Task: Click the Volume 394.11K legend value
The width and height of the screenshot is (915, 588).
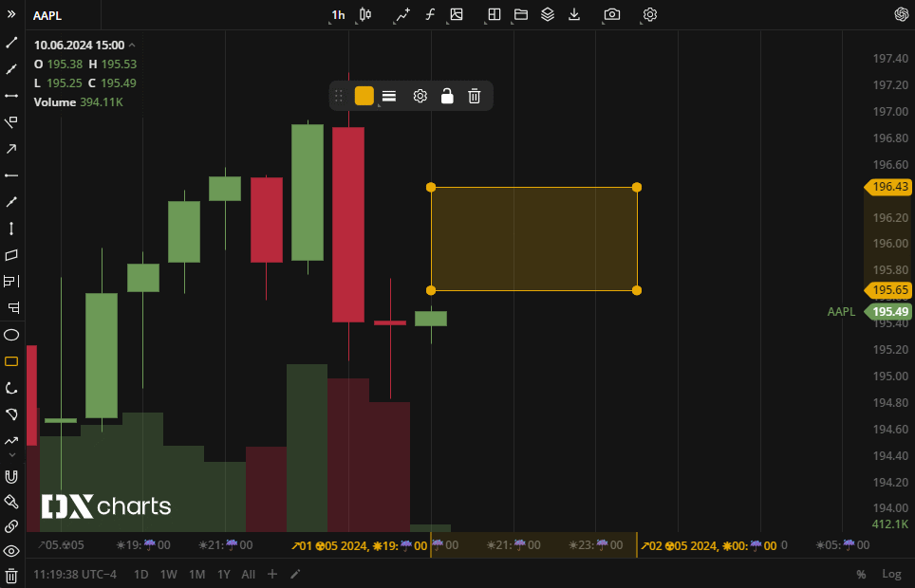Action: pos(78,102)
